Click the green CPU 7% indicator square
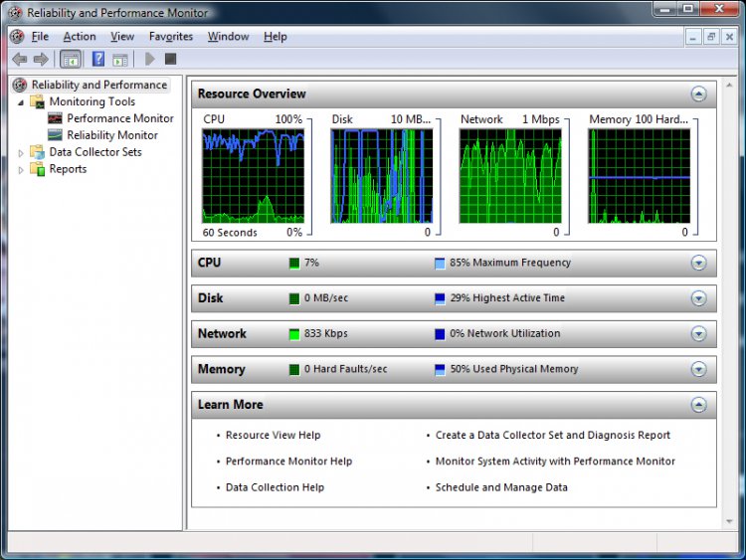Image resolution: width=746 pixels, height=560 pixels. click(294, 264)
